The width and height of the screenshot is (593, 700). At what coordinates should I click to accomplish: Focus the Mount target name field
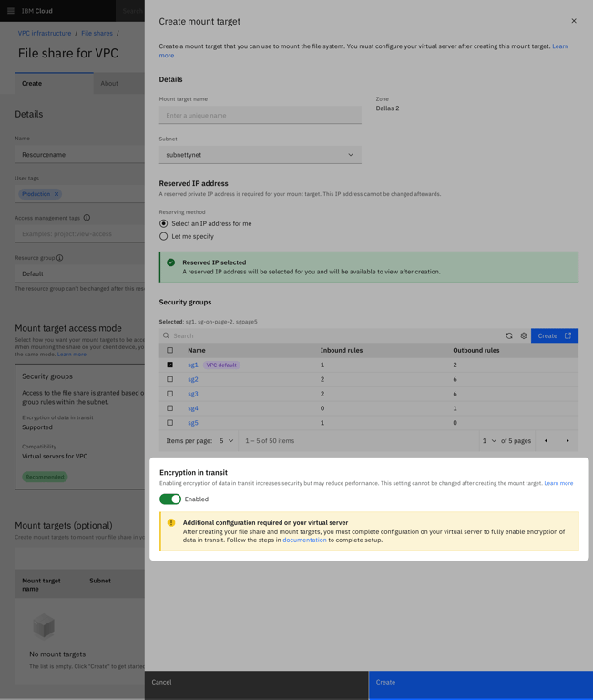pyautogui.click(x=261, y=115)
